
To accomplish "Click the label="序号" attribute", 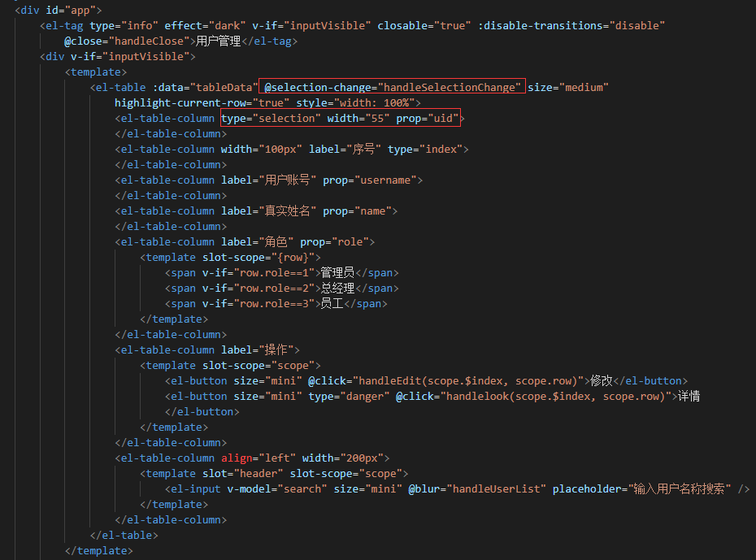I will click(345, 149).
